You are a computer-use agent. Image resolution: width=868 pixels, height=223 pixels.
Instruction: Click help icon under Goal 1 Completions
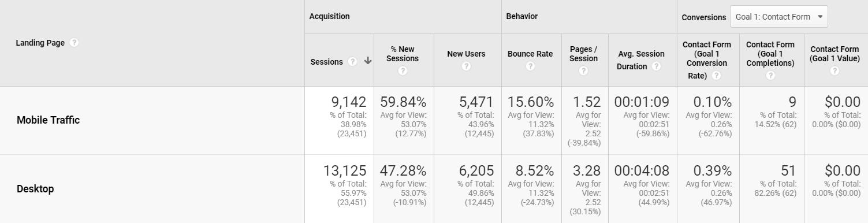pos(770,76)
